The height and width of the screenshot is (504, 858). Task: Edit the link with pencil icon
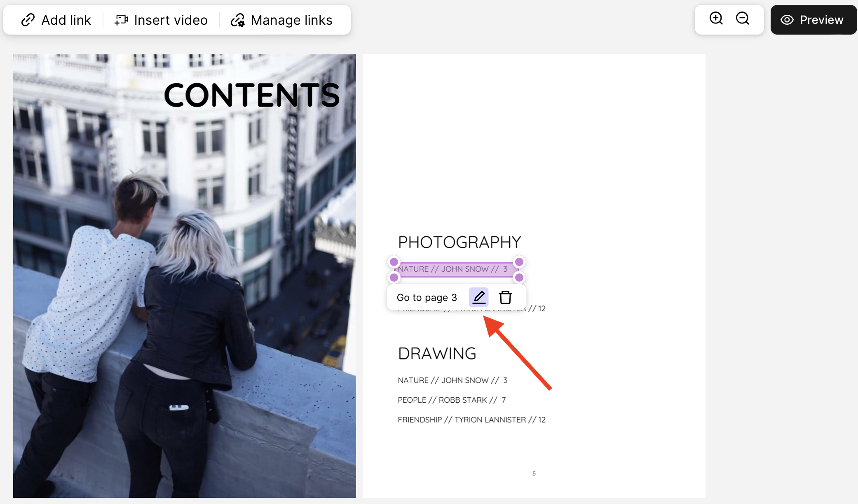coord(479,297)
